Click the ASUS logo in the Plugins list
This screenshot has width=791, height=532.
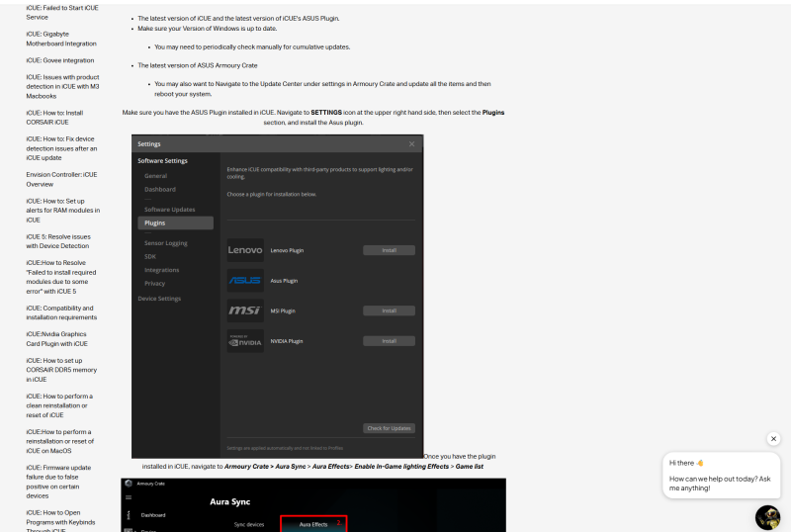tap(245, 280)
